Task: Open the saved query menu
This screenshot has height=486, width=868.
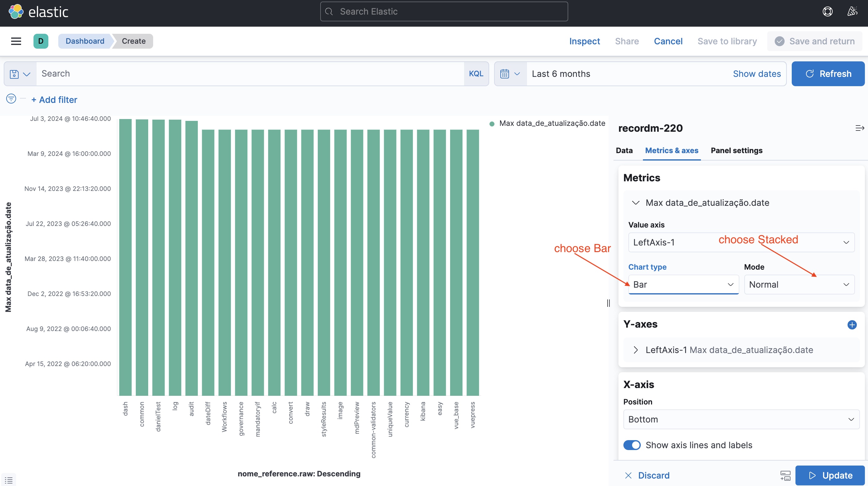Action: [x=20, y=74]
